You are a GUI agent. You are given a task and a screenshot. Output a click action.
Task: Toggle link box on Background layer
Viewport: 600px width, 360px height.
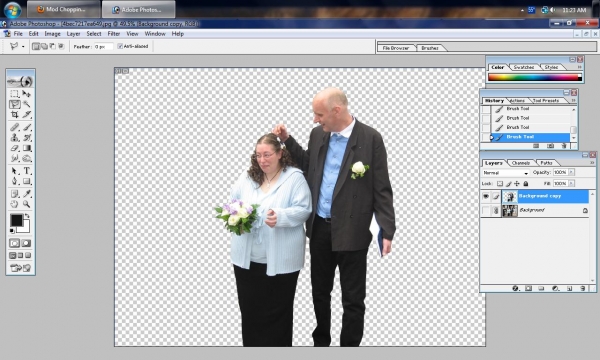[x=496, y=210]
